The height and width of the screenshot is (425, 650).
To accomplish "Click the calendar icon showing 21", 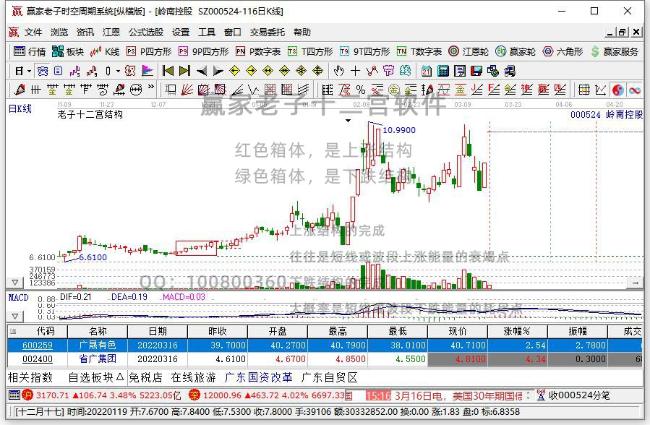I will (x=427, y=71).
